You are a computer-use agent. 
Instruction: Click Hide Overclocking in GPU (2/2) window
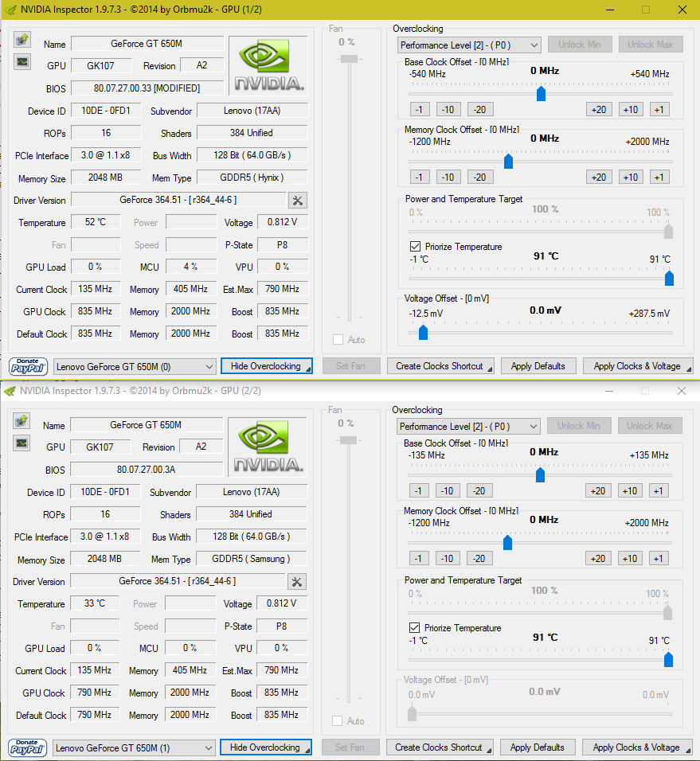click(x=265, y=747)
